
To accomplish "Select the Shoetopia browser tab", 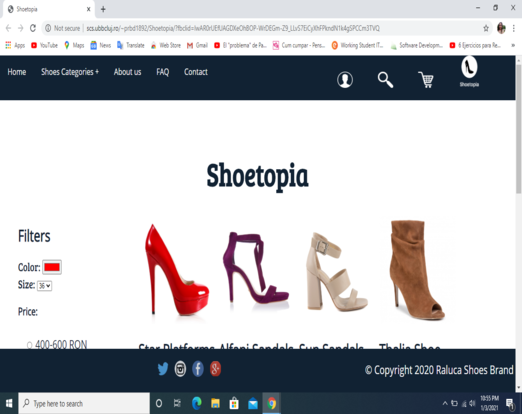I will pyautogui.click(x=49, y=9).
